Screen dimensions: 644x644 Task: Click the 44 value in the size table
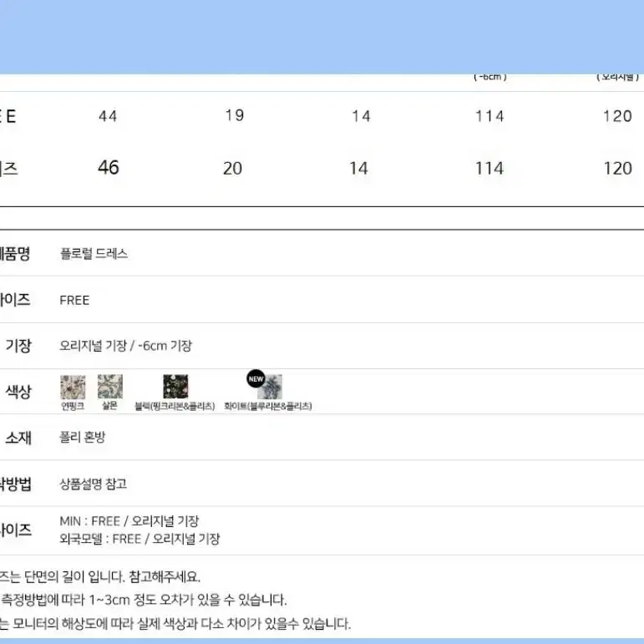(x=108, y=116)
